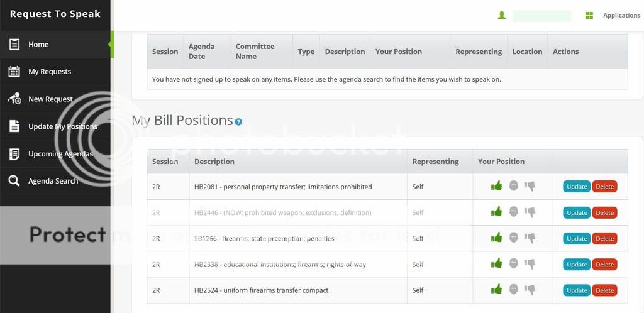Click the help icon beside My Bill Positions

point(238,122)
